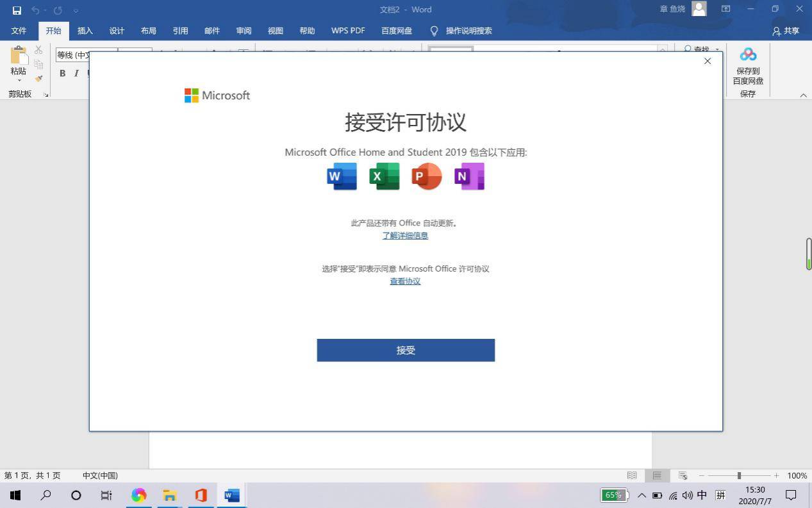Screen dimensions: 812x508
Task: Switch to the 视图 (View) tab
Action: [276, 31]
